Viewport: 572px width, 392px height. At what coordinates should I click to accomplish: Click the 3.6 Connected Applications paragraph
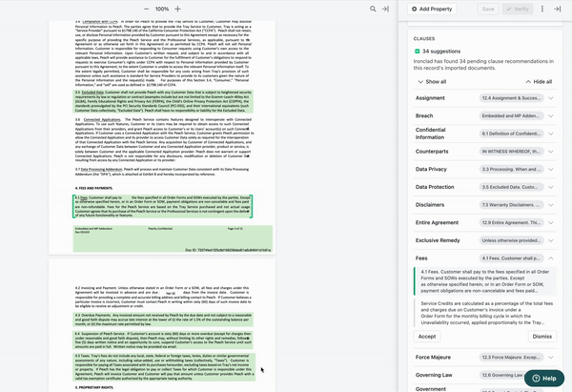[164, 140]
